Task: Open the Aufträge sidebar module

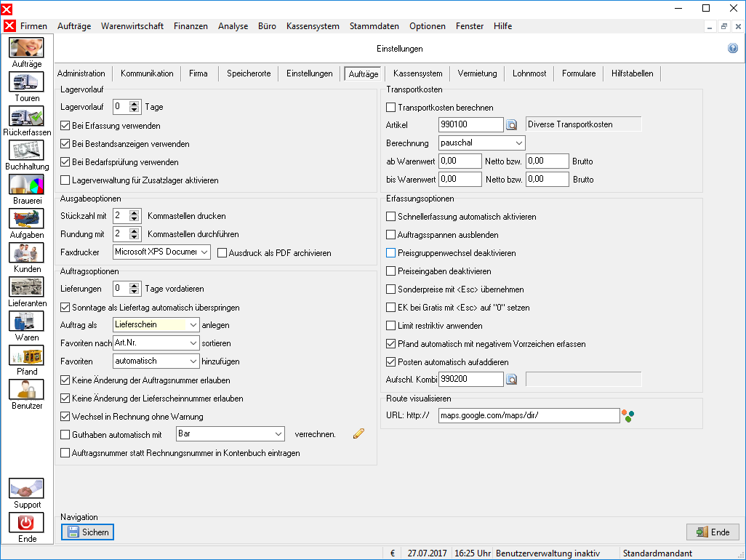Action: coord(27,47)
